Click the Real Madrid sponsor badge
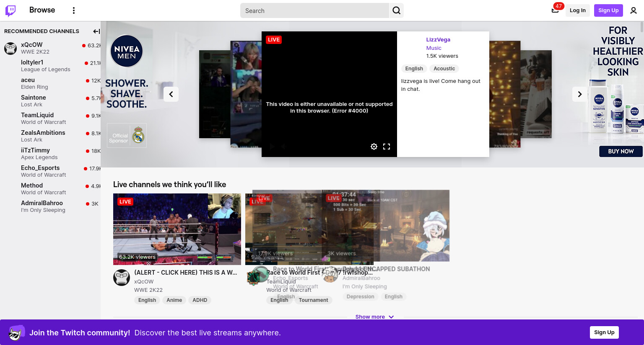The image size is (644, 345). click(127, 135)
